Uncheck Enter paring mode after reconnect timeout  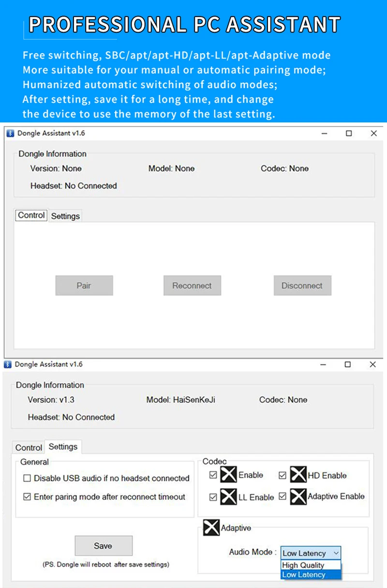click(x=27, y=497)
